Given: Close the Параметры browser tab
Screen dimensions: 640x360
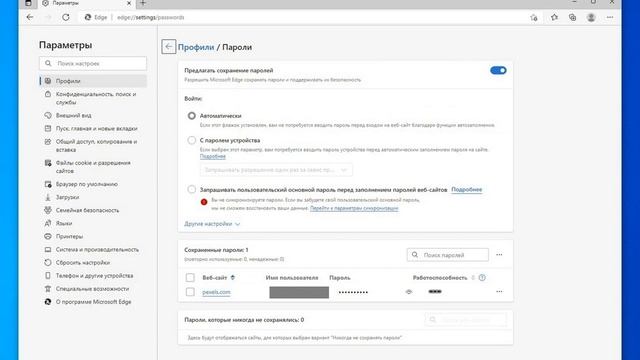Looking at the screenshot, I should [x=129, y=3].
